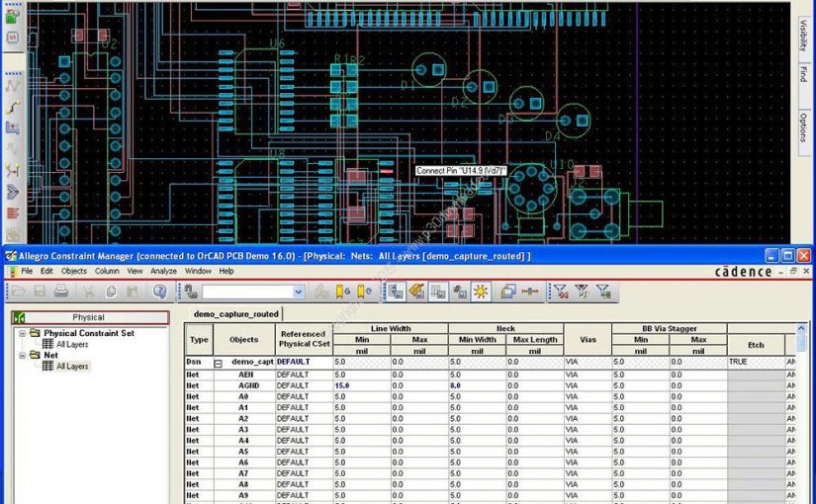816x504 pixels.
Task: Click the funnel icon with the red X
Action: [x=561, y=292]
